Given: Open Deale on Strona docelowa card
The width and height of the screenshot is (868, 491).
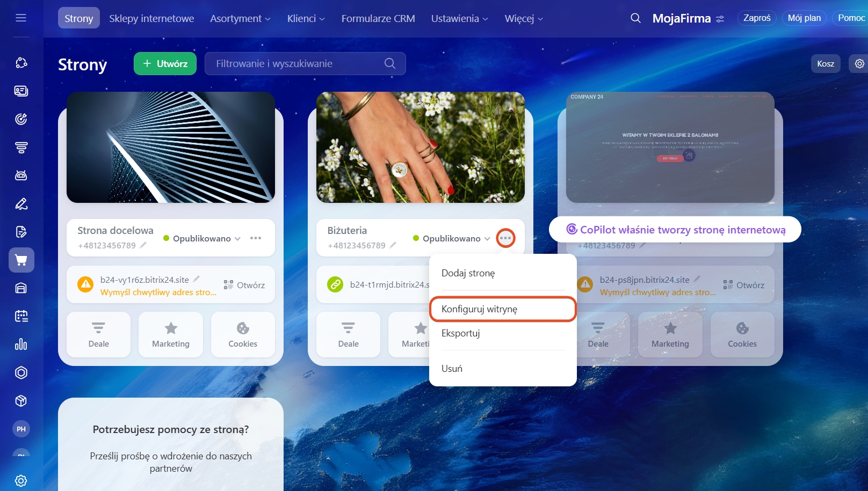Looking at the screenshot, I should pyautogui.click(x=99, y=335).
